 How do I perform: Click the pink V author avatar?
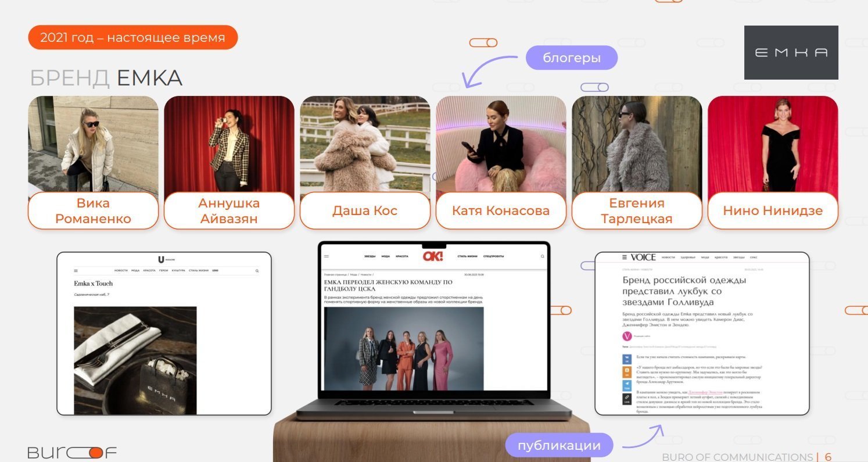(x=627, y=336)
